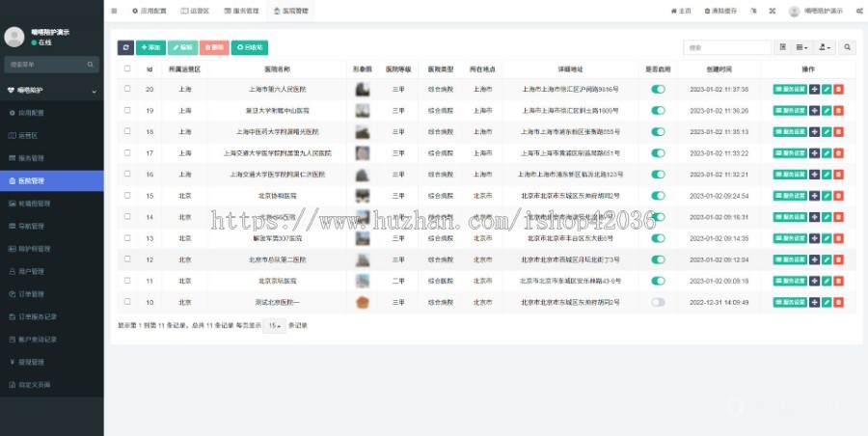This screenshot has width=868, height=436.
Task: Click the green 添加 button
Action: point(150,47)
